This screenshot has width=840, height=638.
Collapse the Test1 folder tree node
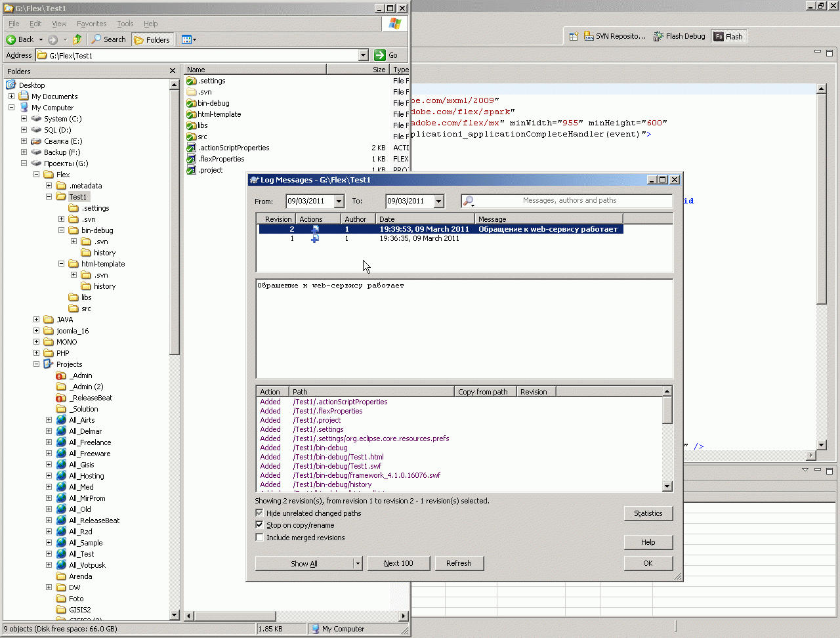pyautogui.click(x=49, y=197)
